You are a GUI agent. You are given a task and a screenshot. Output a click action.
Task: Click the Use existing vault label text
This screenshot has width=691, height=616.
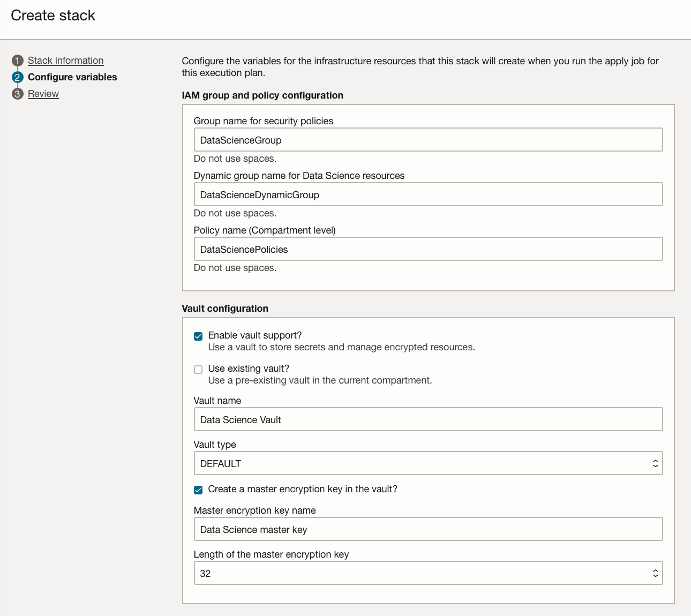(249, 369)
